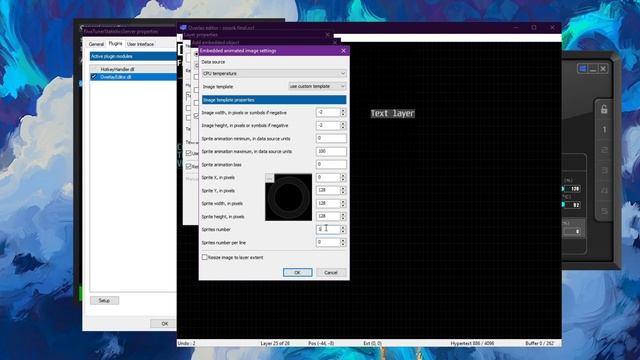Click OK in the RTSS properties window

tap(164, 324)
